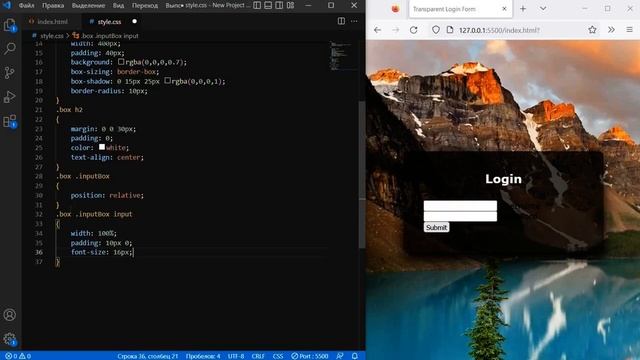The image size is (640, 360).
Task: Click the errors and warnings status indicator
Action: coord(18,356)
